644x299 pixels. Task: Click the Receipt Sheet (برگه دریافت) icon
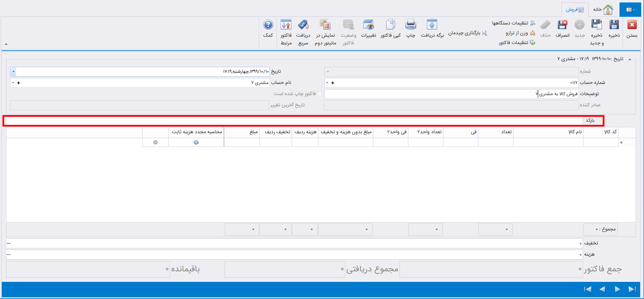432,25
